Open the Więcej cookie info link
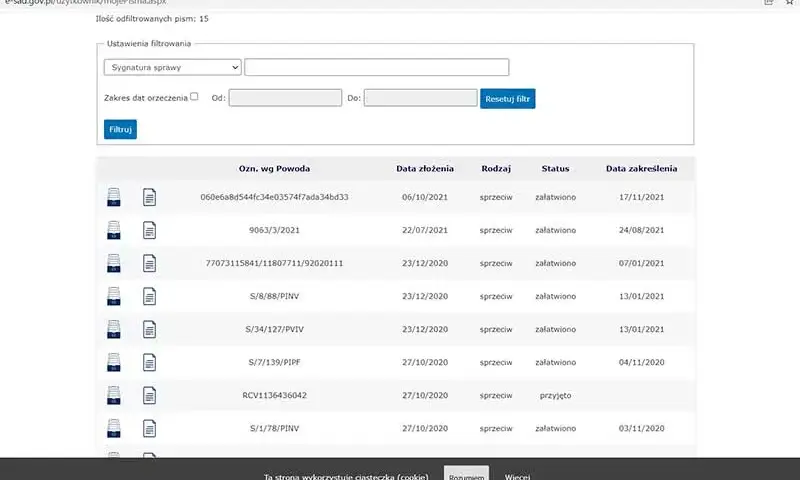The width and height of the screenshot is (800, 480). tap(517, 476)
